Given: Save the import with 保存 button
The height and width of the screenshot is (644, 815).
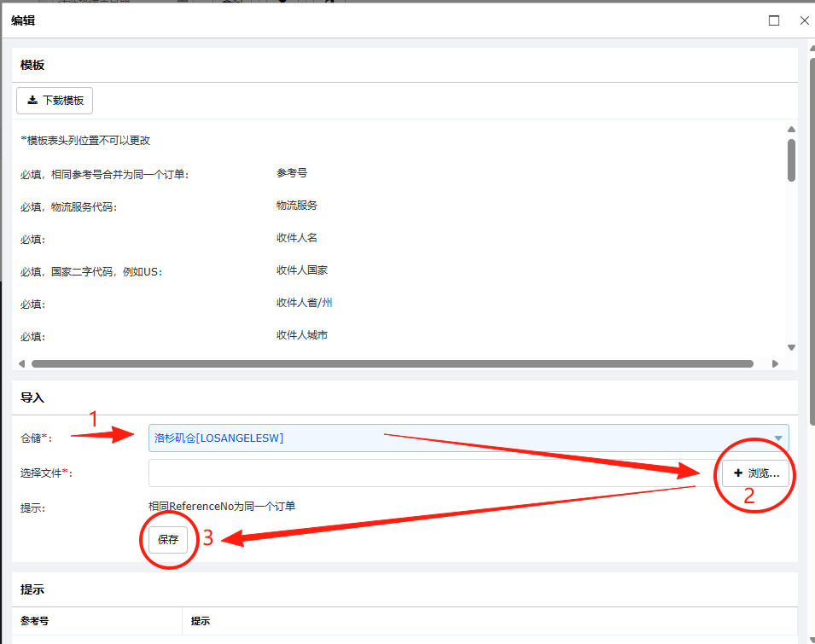Looking at the screenshot, I should point(167,540).
